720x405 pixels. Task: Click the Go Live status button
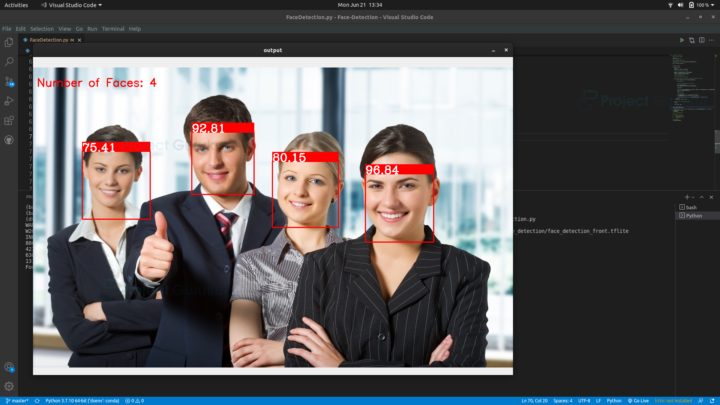pyautogui.click(x=638, y=401)
